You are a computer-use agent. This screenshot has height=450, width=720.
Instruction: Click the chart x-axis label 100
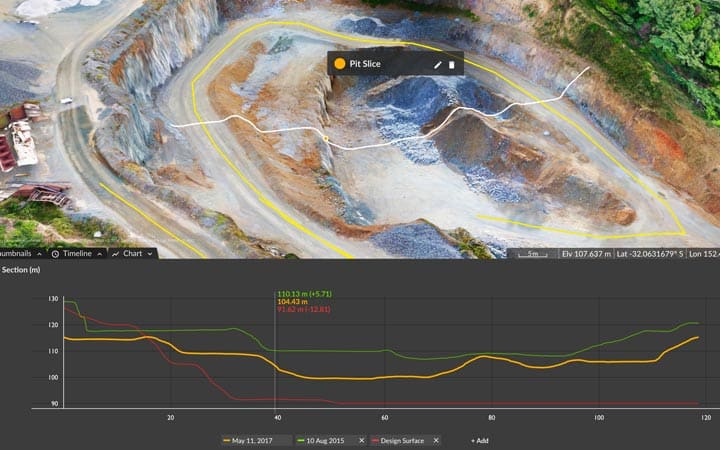(599, 418)
